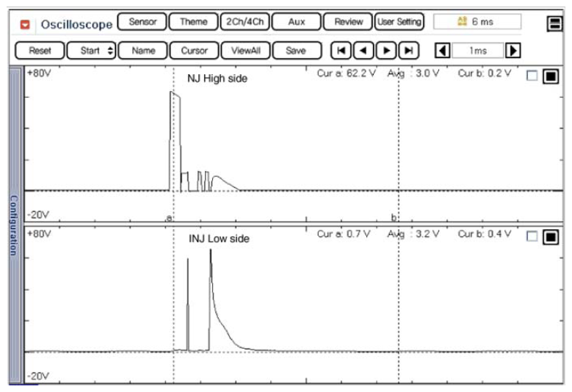The image size is (572, 392).
Task: Open the Theme options
Action: click(193, 22)
